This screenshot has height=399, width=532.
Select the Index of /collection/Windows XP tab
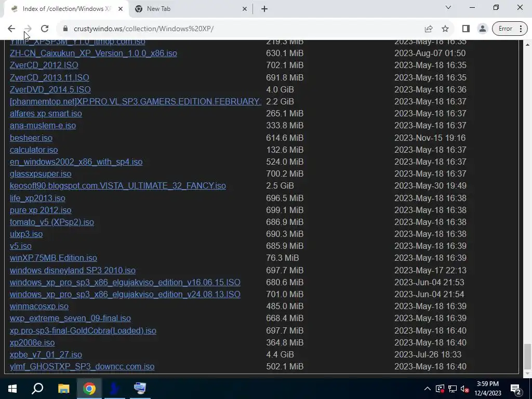coord(66,9)
